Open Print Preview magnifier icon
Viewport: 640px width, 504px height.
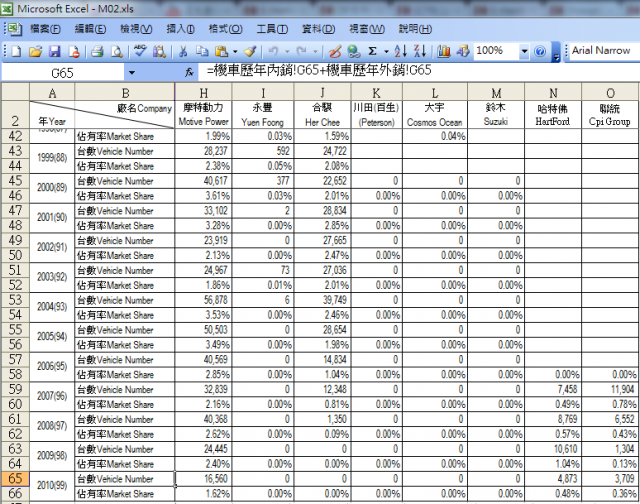point(117,51)
